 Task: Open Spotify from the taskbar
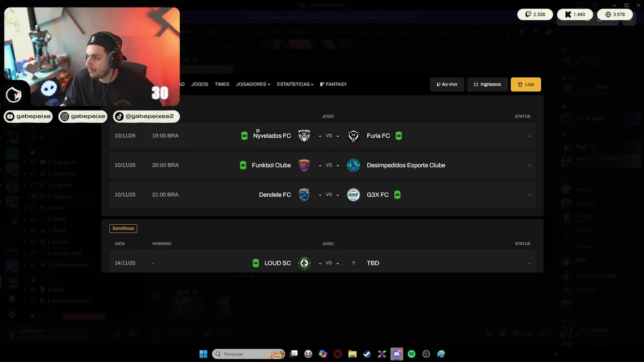pyautogui.click(x=412, y=354)
